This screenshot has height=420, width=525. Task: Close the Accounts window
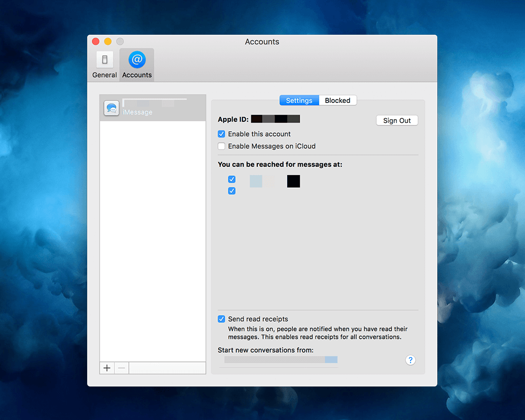(x=96, y=41)
